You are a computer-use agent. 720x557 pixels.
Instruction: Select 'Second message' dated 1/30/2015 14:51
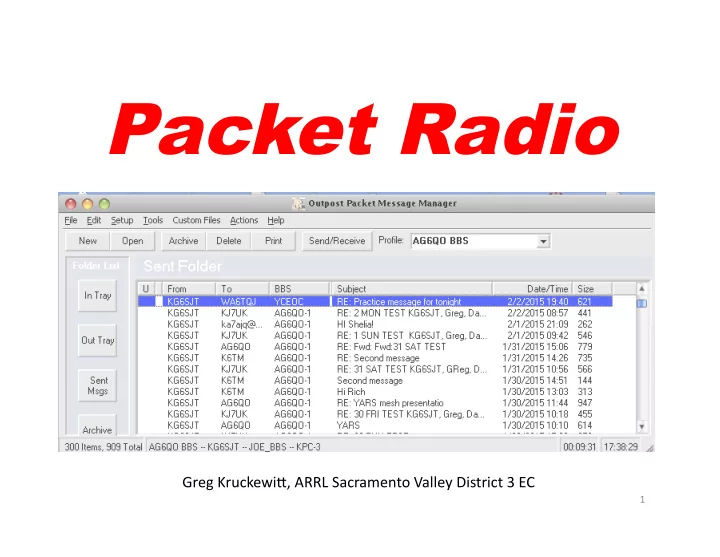[x=375, y=381]
